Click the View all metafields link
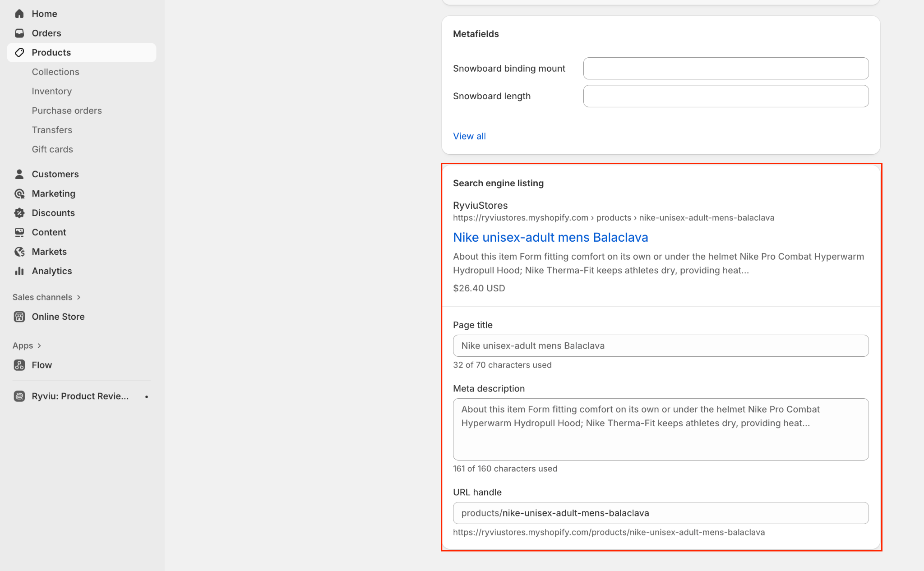Screen dimensions: 924x571 coord(469,136)
